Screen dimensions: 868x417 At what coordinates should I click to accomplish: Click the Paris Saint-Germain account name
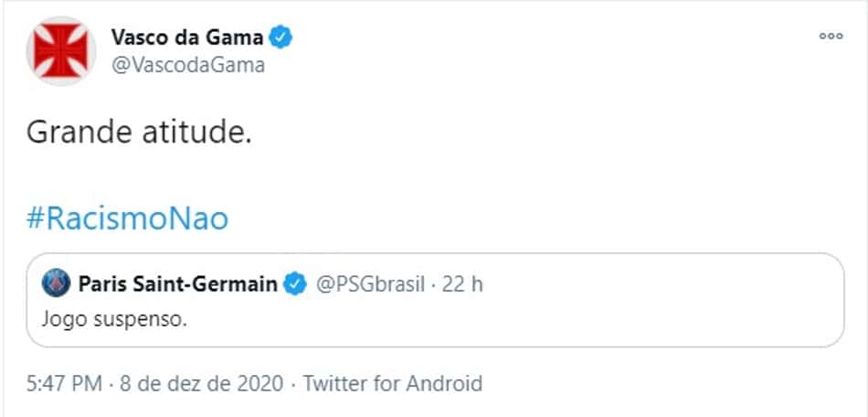(177, 284)
